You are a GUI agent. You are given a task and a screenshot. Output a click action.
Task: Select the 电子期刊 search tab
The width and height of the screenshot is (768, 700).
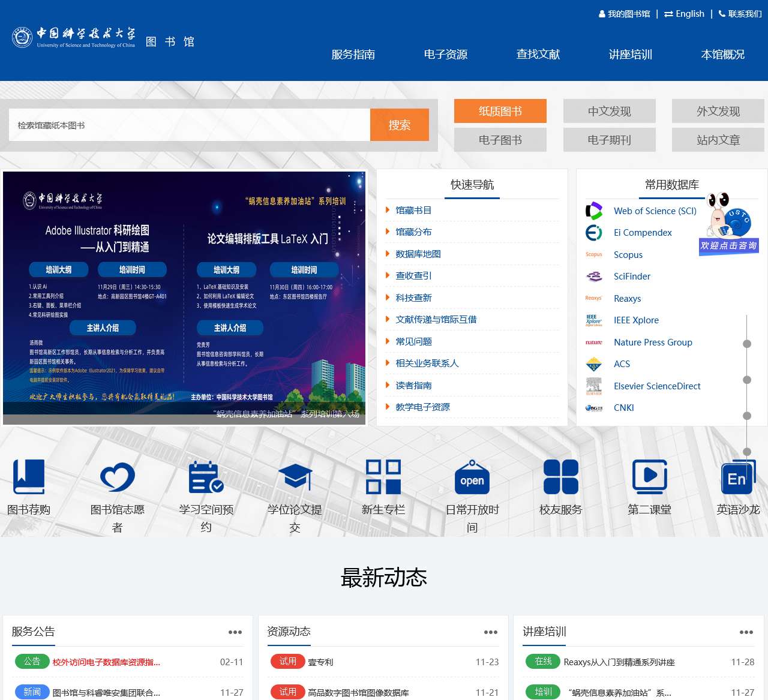coord(610,140)
